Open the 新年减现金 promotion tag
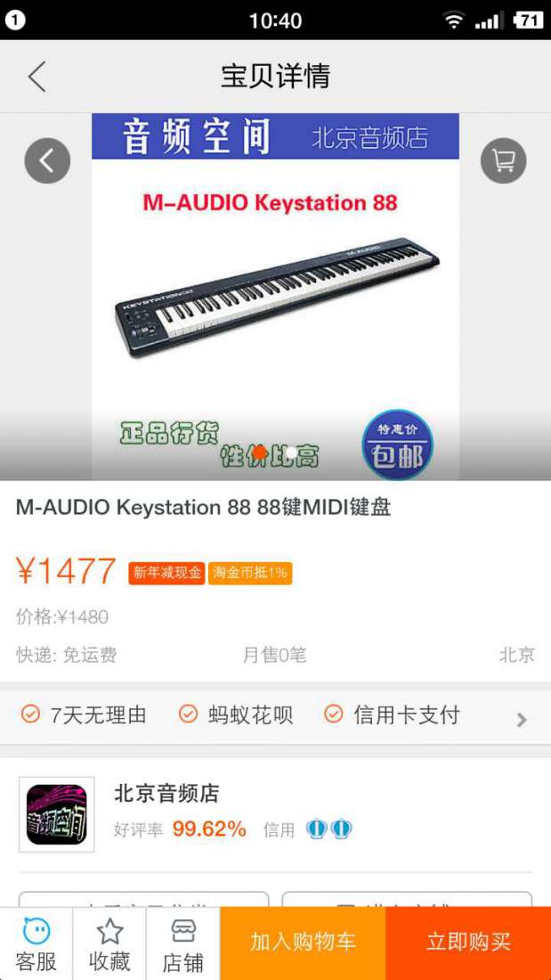The height and width of the screenshot is (980, 551). pyautogui.click(x=166, y=573)
